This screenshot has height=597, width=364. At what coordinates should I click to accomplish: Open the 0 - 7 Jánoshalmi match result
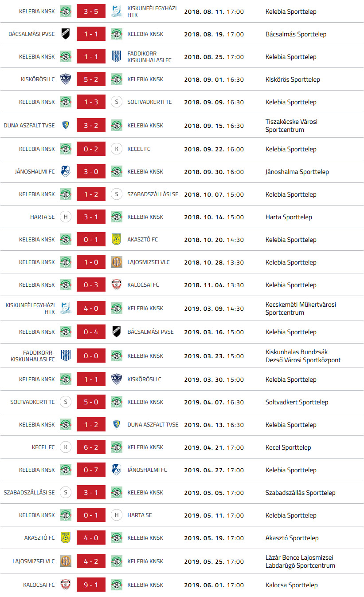coord(91,470)
